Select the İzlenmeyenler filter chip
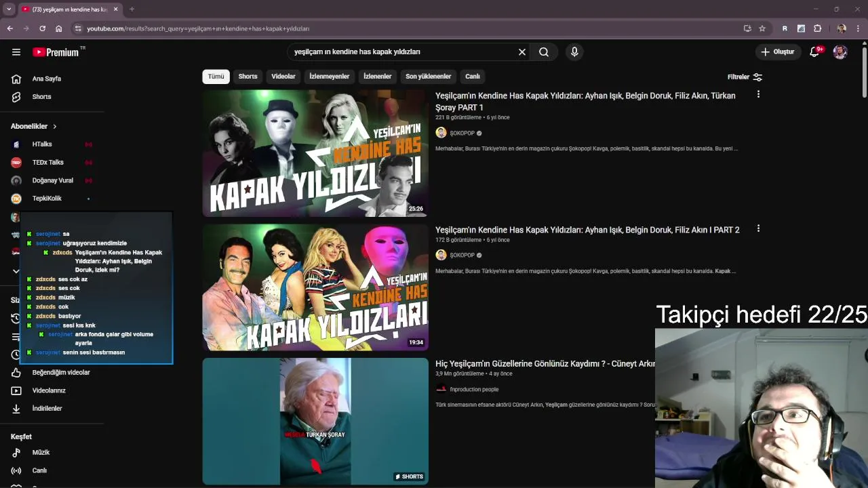 (330, 77)
